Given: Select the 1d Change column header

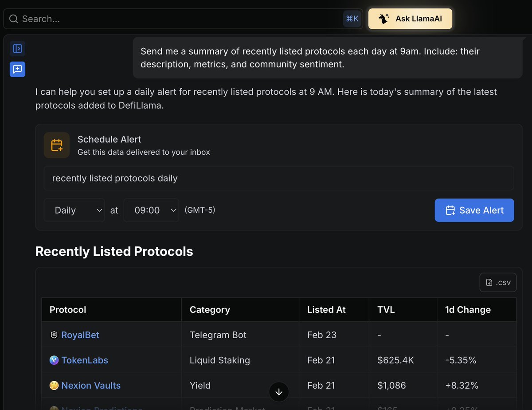Looking at the screenshot, I should pos(477,309).
